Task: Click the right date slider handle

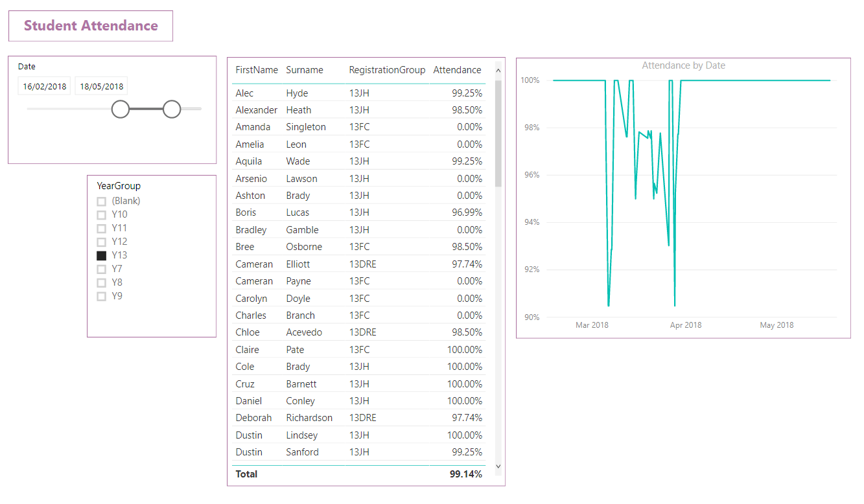Action: [x=172, y=109]
